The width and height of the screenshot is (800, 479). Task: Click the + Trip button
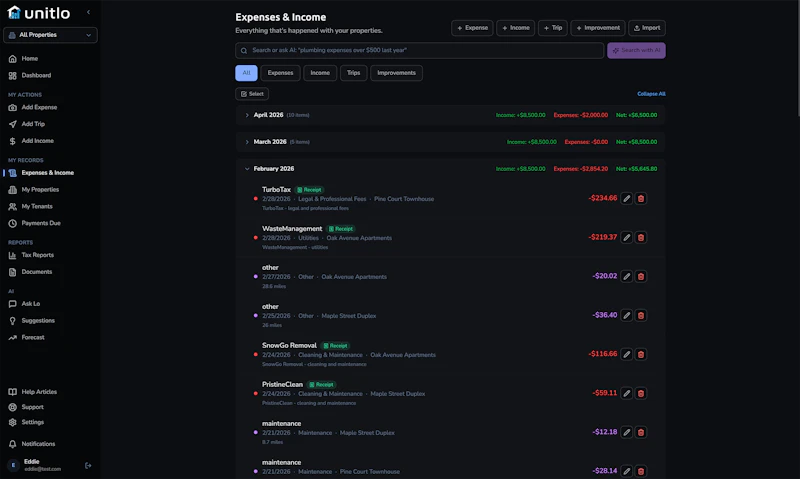click(553, 28)
